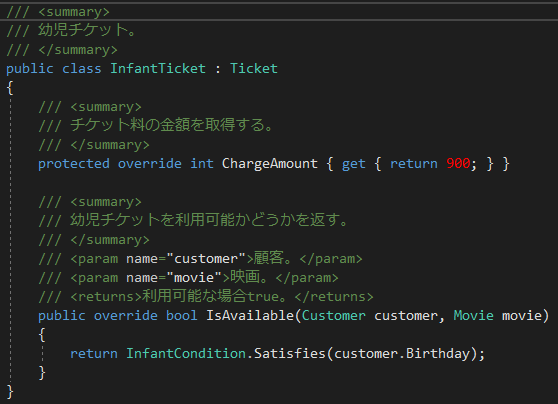Screen dimensions: 558x404
Task: Click the customer.Birthday argument
Action: (x=402, y=353)
